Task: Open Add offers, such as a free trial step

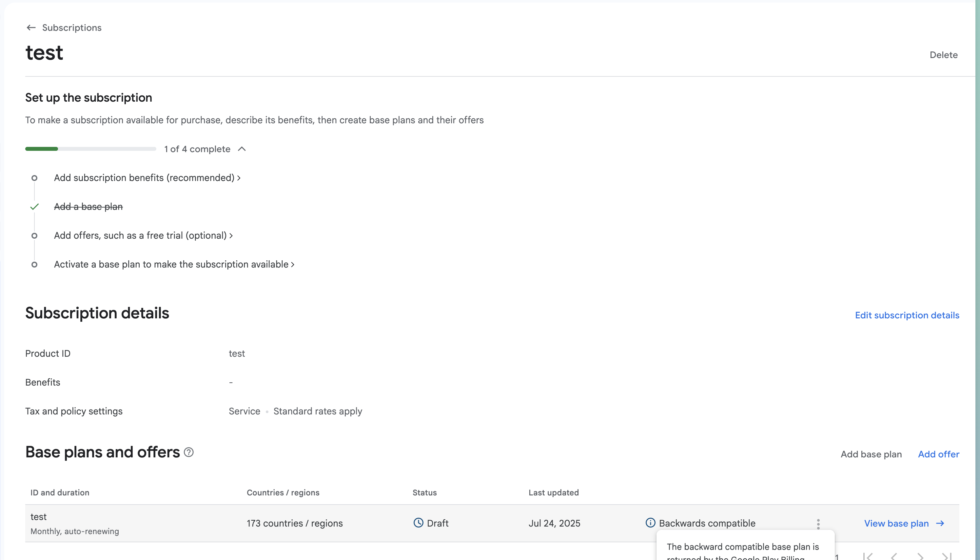Action: pos(144,235)
